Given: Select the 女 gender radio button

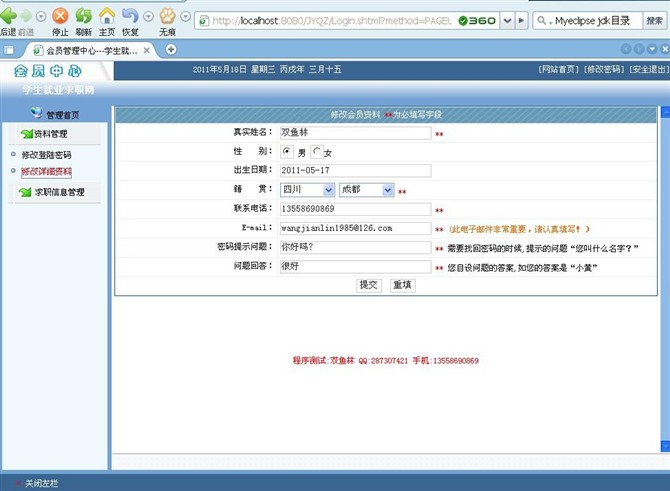Looking at the screenshot, I should click(317, 151).
